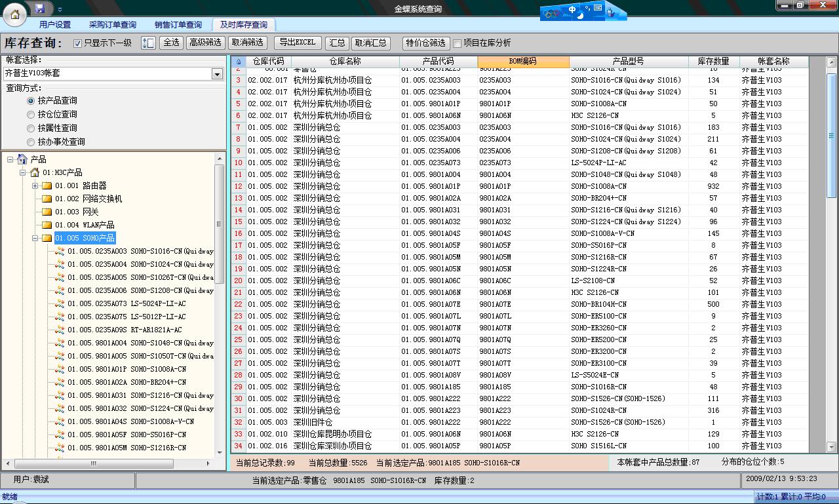This screenshot has height=504, width=839.
Task: Toggle the 只显示下一级 checkbox
Action: point(78,43)
